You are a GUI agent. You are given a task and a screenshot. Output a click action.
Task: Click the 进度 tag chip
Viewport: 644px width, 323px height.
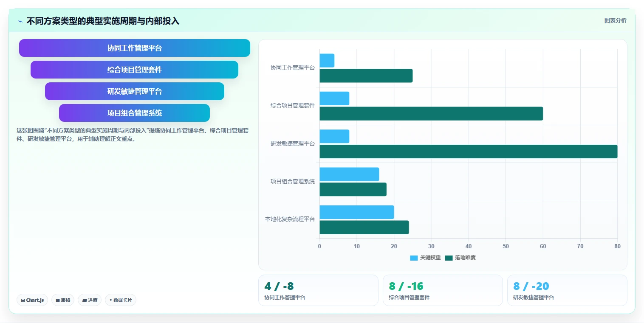(90, 300)
